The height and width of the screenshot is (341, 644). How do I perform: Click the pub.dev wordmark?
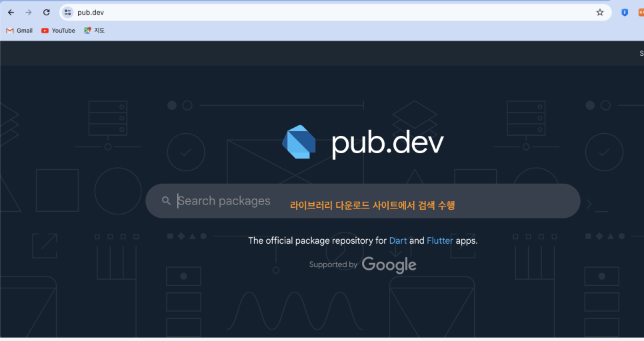point(388,143)
